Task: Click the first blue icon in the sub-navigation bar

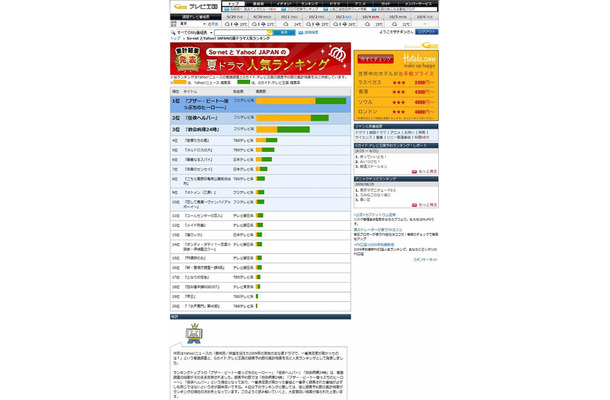Action: (x=227, y=9)
